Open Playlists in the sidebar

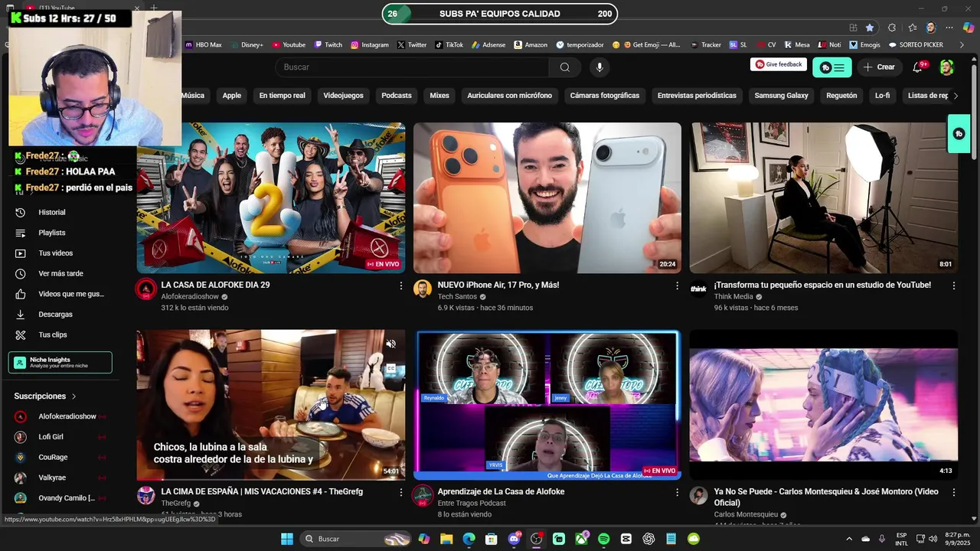(x=52, y=233)
